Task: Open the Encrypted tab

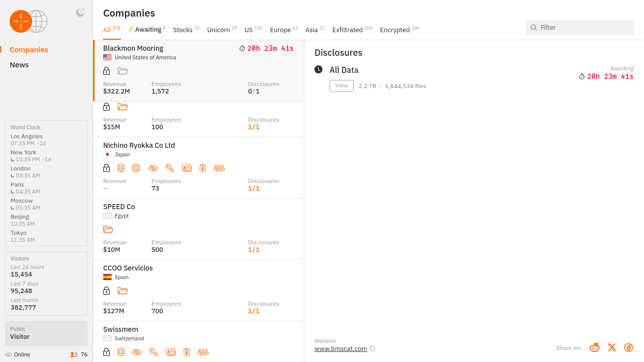Action: [x=399, y=30]
